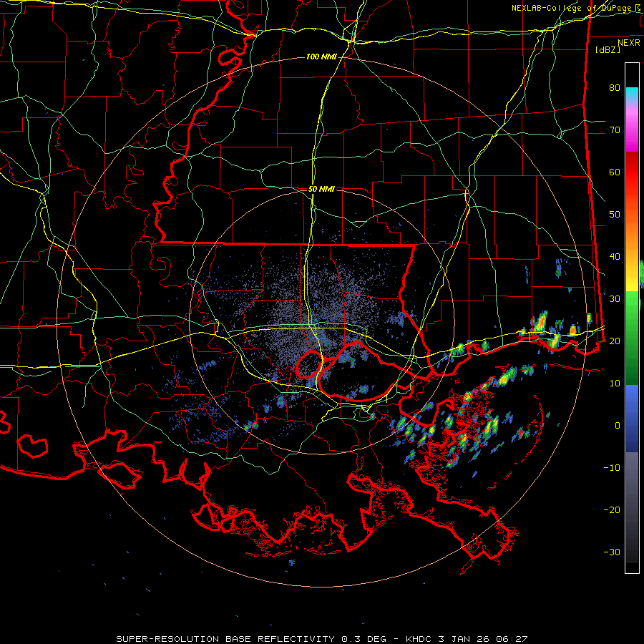Click the 30 value on dBZ scale
644x644 pixels.
click(x=615, y=298)
